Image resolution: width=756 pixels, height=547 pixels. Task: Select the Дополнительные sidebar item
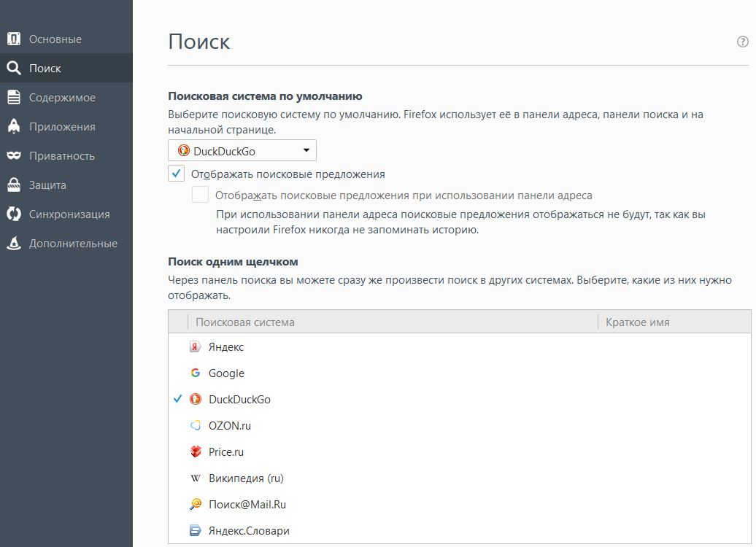click(x=73, y=244)
